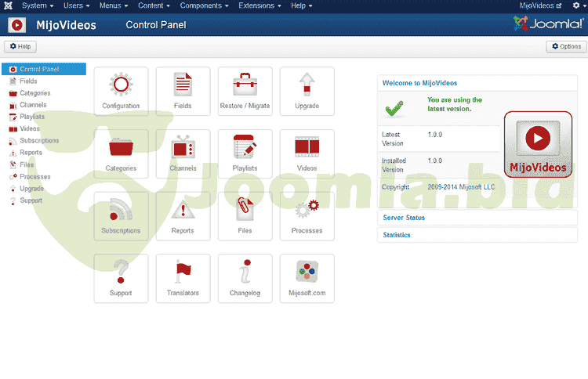
Task: Open the Processes gears icon
Action: point(307,210)
